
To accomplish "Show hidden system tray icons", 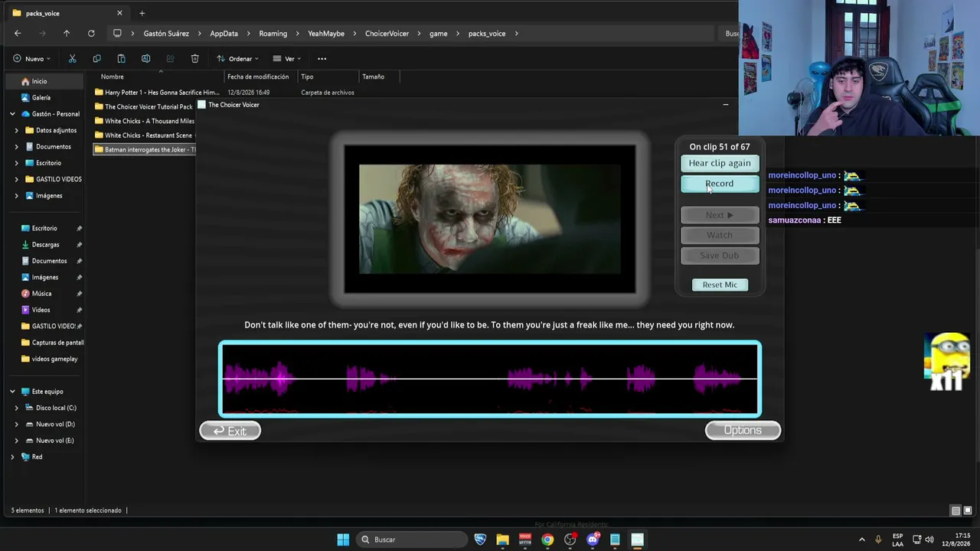I will (861, 540).
